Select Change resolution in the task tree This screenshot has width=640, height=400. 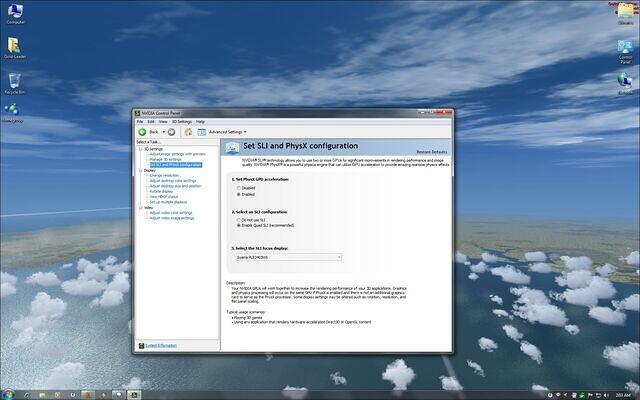(x=164, y=175)
